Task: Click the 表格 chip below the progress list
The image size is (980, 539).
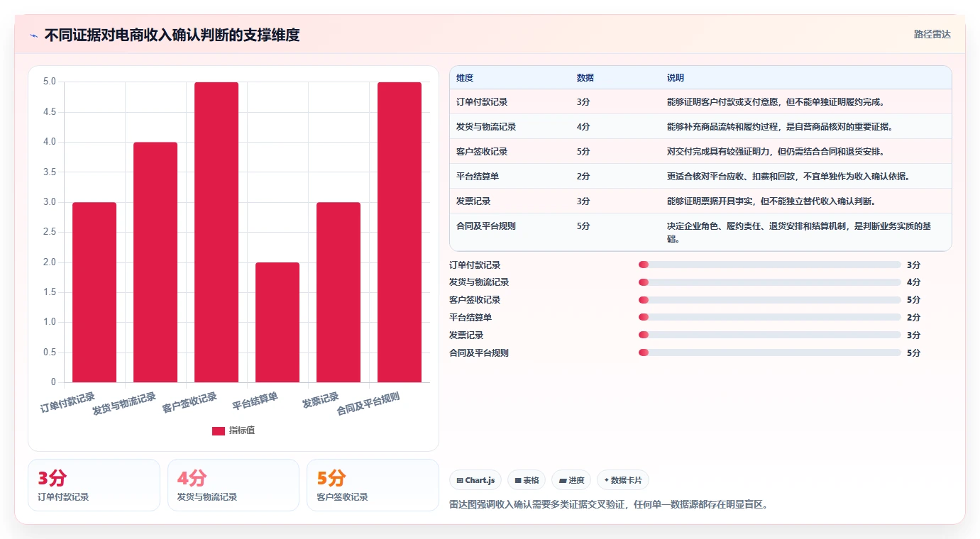Action: pos(527,480)
